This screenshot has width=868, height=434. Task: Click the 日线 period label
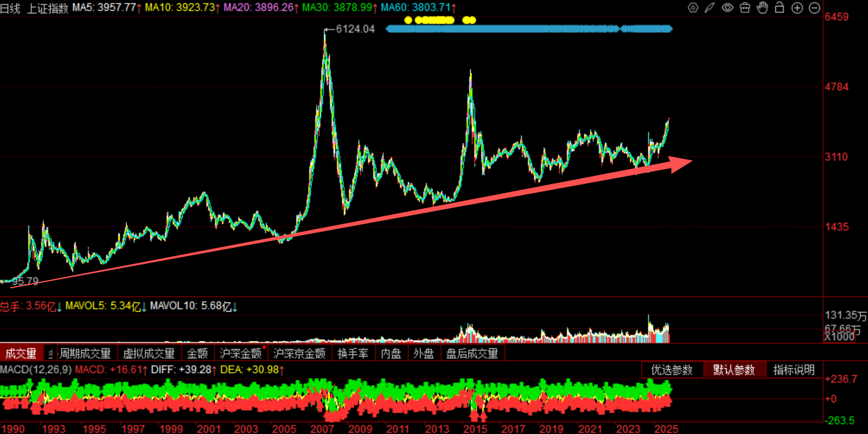click(x=10, y=7)
